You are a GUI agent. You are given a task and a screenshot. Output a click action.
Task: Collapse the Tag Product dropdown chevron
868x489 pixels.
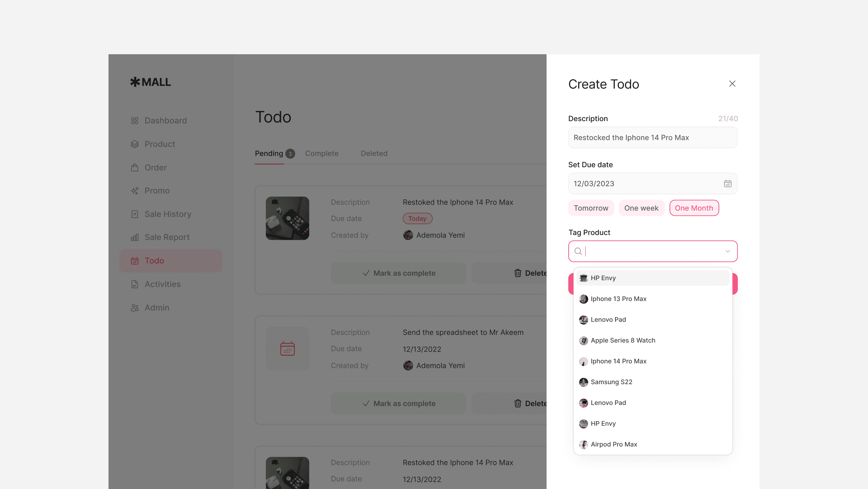click(728, 251)
